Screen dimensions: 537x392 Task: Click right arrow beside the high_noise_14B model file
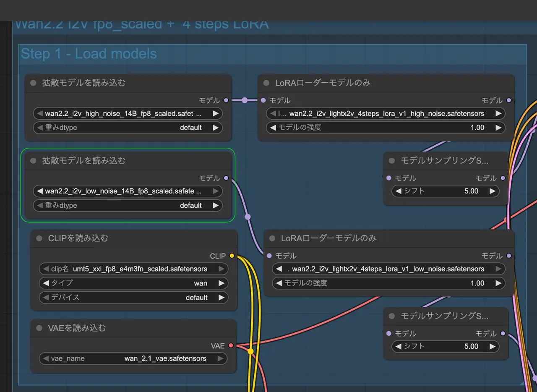click(215, 114)
